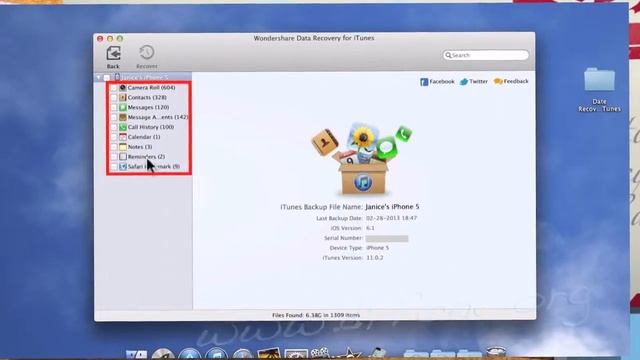
Task: Select the Calendar category icon
Action: tap(123, 137)
